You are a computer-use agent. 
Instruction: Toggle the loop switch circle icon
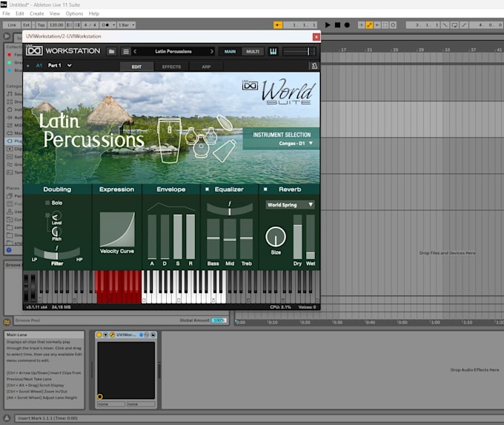(393, 24)
